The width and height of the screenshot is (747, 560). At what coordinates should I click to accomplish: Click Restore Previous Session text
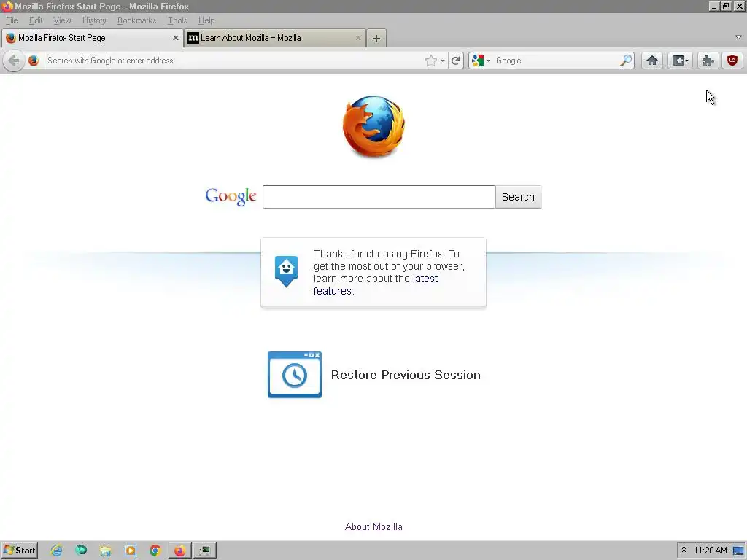pyautogui.click(x=406, y=375)
